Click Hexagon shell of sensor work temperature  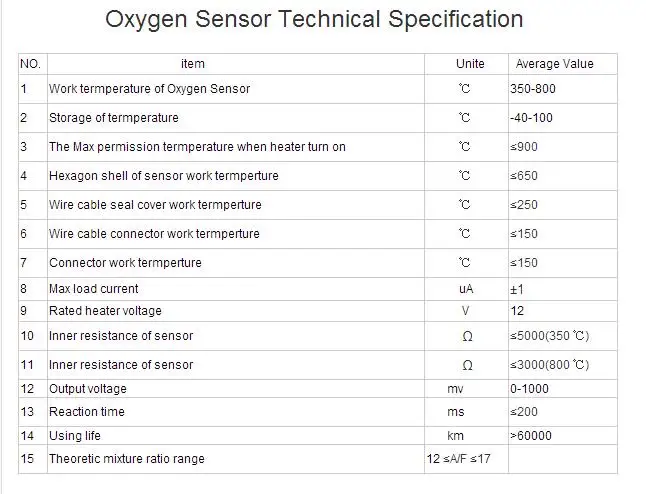click(164, 176)
